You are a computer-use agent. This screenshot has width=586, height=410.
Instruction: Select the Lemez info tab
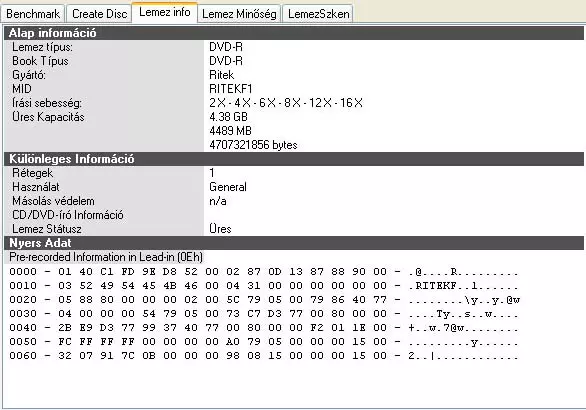point(164,12)
